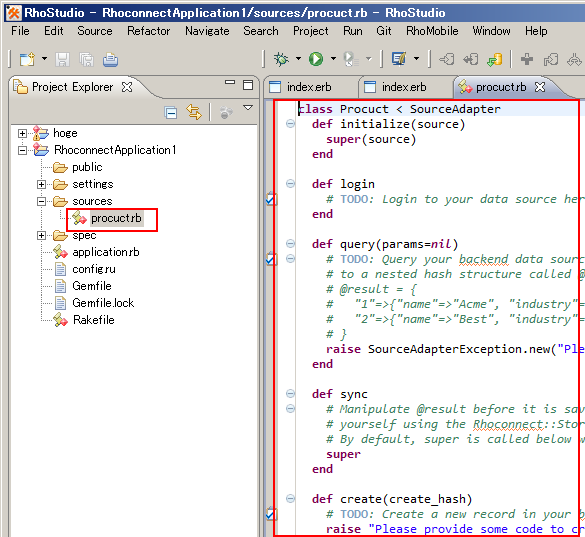Select application.rb file
The width and height of the screenshot is (585, 537).
[x=106, y=252]
